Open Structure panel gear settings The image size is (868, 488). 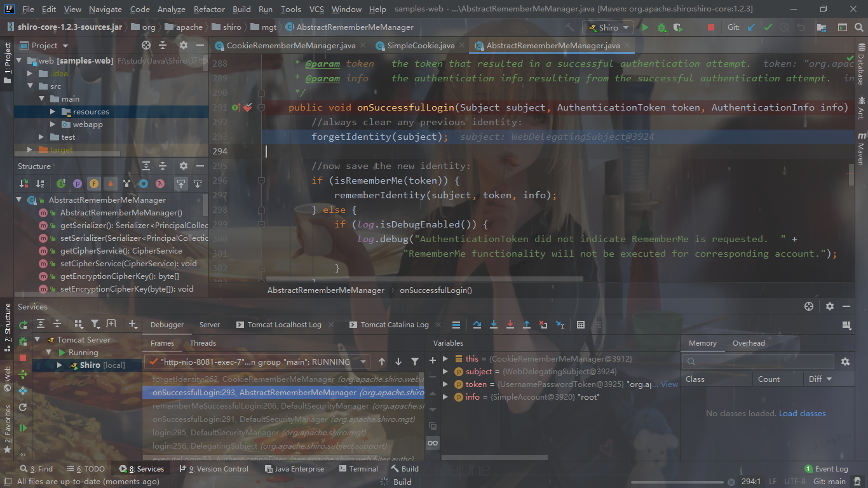[184, 166]
